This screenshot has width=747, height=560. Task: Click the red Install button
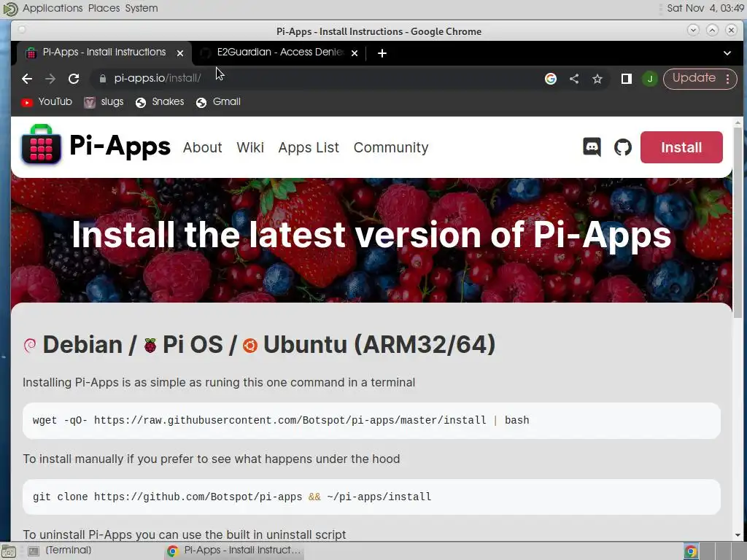tap(681, 147)
